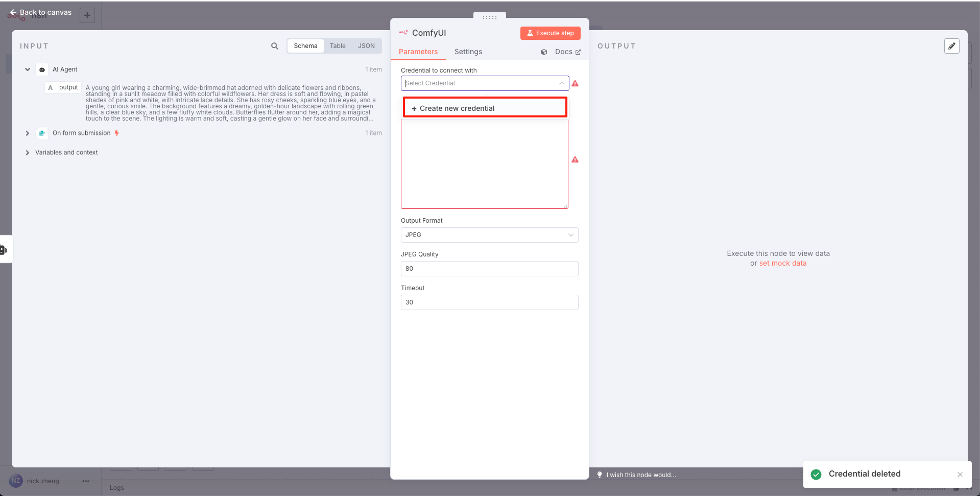This screenshot has height=496, width=980.
Task: Select the JSON view tab
Action: click(x=366, y=46)
